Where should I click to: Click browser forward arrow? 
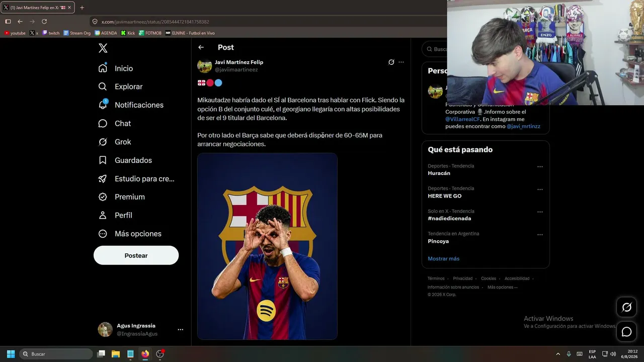32,22
